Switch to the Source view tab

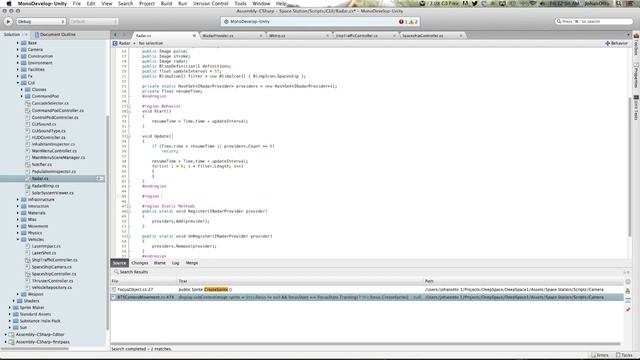tap(120, 263)
